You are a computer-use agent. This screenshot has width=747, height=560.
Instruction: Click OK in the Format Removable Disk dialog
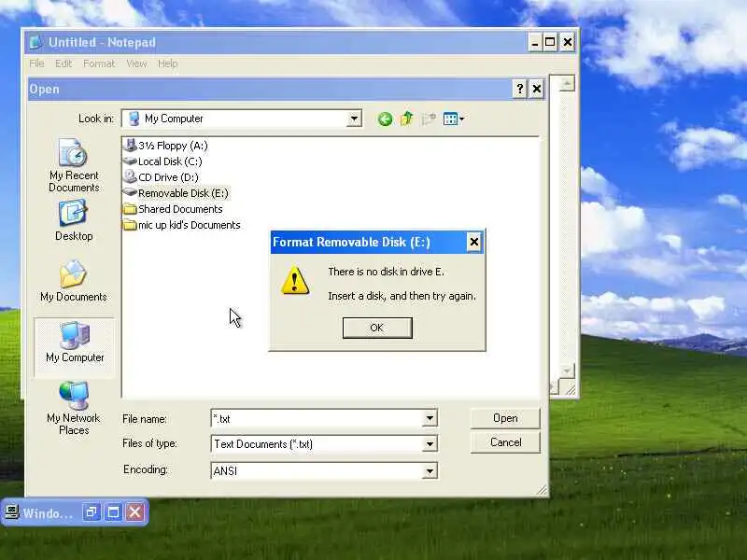[x=377, y=328]
